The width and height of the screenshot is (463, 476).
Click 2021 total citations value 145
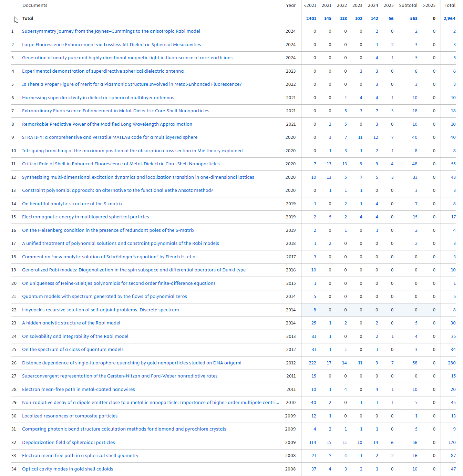click(x=328, y=19)
